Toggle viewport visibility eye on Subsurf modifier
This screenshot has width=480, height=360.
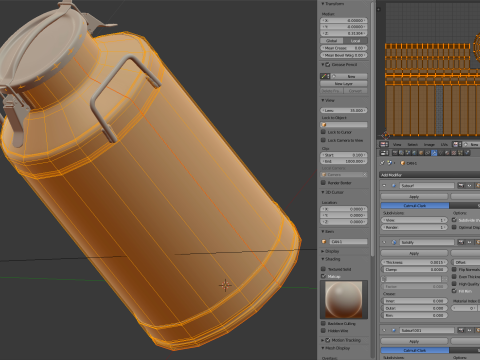pos(469,185)
